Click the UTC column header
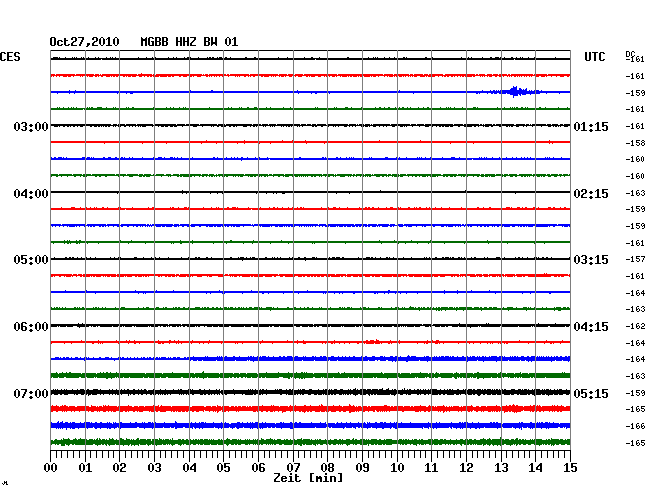 pos(594,57)
